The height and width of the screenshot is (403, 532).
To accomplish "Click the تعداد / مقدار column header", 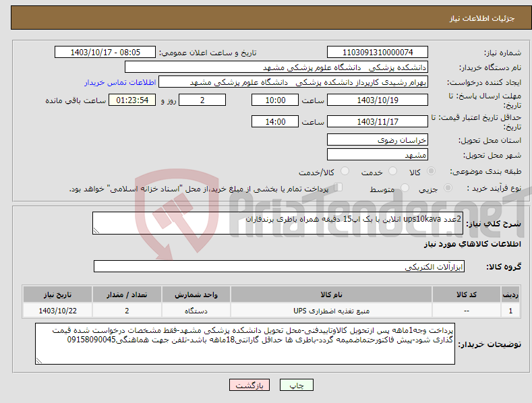I will coord(127,294).
